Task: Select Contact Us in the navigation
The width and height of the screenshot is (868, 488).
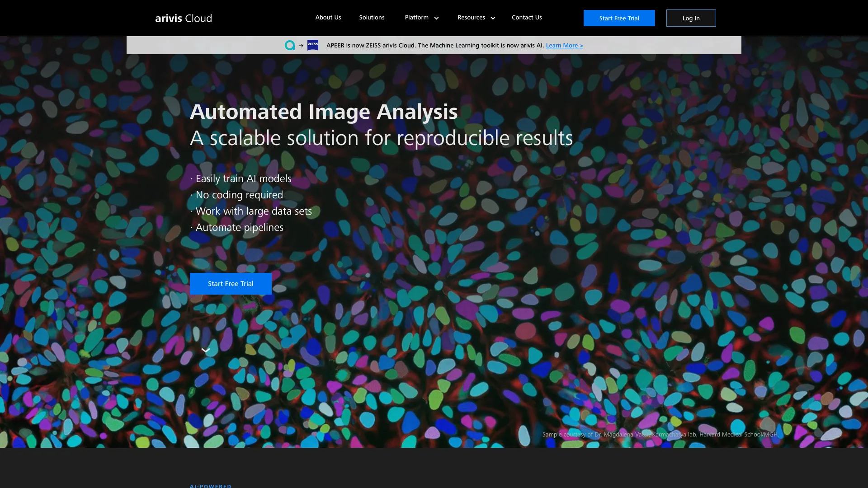Action: tap(526, 18)
